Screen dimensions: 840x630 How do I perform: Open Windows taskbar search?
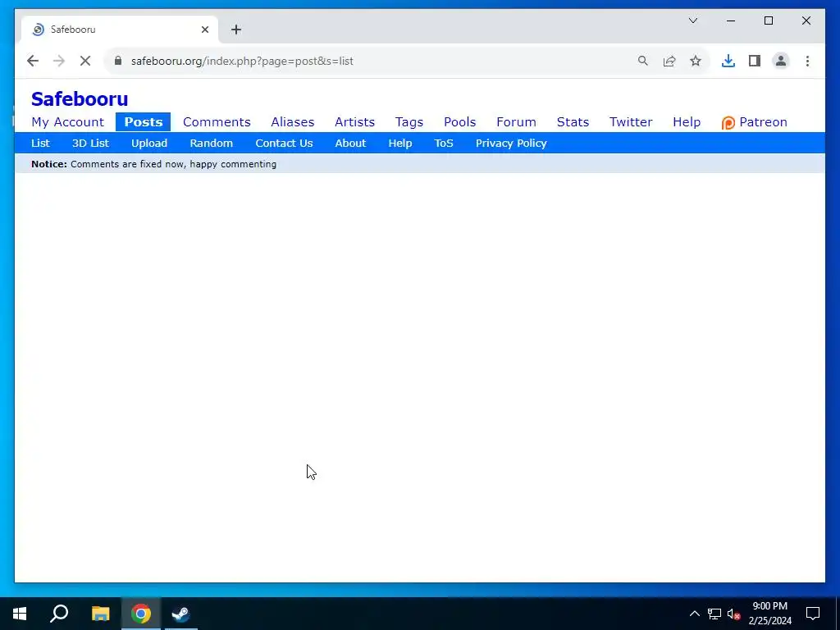tap(59, 614)
